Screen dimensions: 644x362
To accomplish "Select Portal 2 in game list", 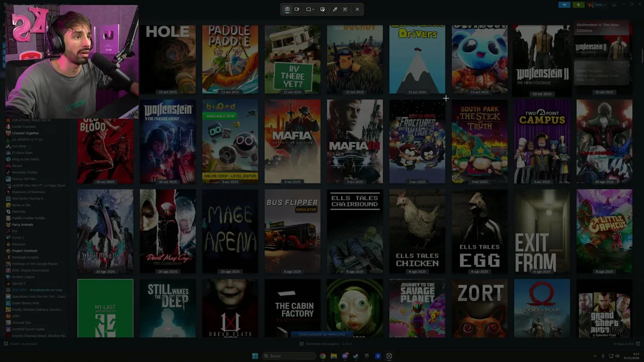I will click(x=18, y=238).
